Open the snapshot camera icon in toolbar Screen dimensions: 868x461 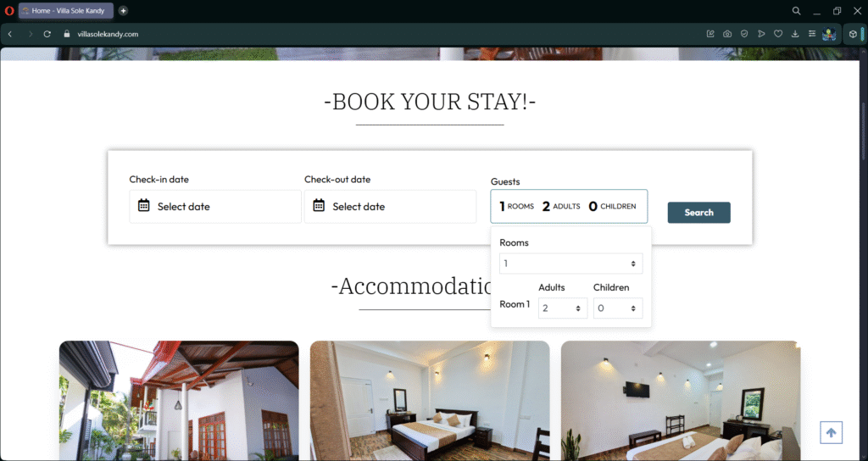pos(727,34)
